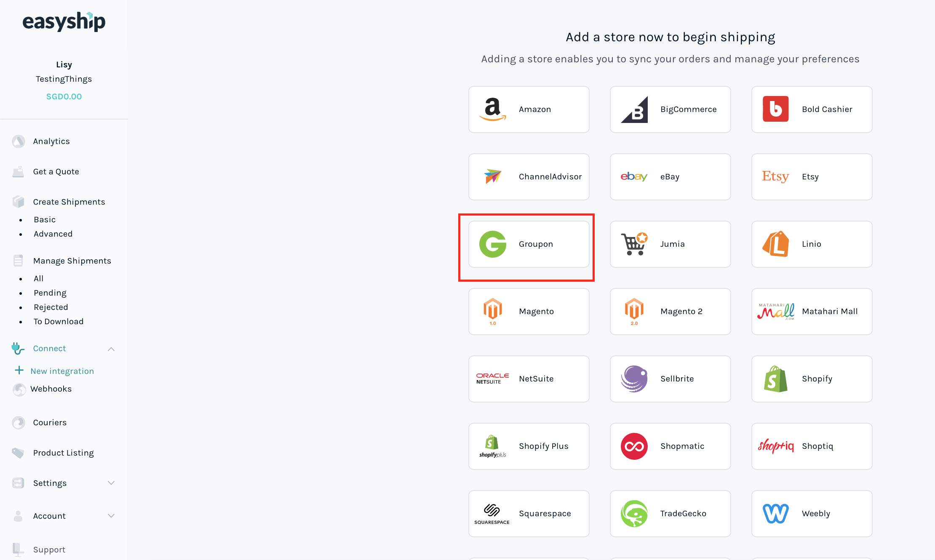
Task: Select To Download shipments item
Action: point(59,322)
